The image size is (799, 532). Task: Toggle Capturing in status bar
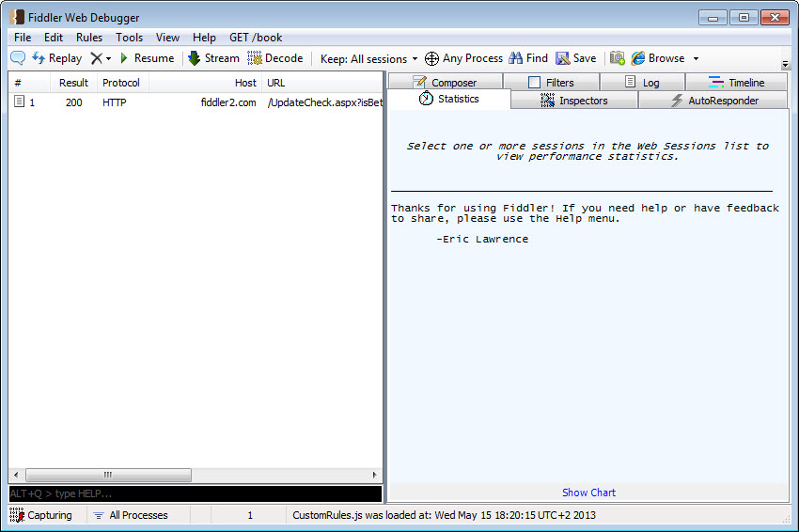41,515
